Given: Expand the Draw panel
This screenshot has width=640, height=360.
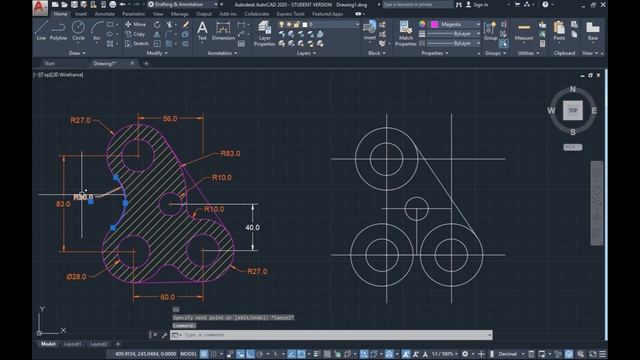Looking at the screenshot, I should pos(77,53).
